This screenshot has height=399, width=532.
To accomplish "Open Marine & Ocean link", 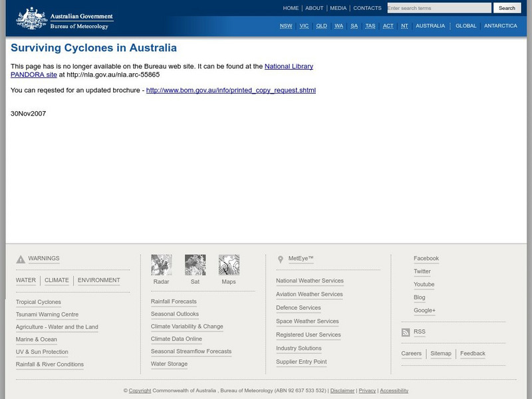I will tap(37, 340).
